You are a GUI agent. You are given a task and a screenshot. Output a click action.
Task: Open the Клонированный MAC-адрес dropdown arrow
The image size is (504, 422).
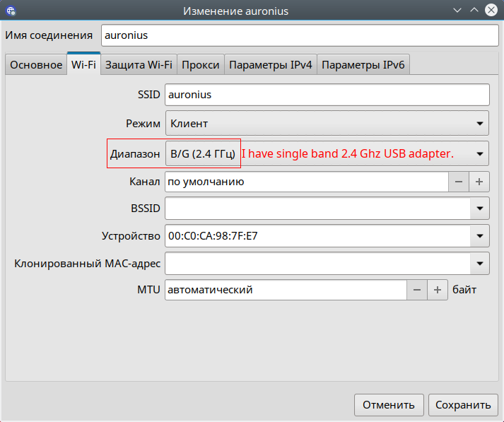[x=480, y=264]
